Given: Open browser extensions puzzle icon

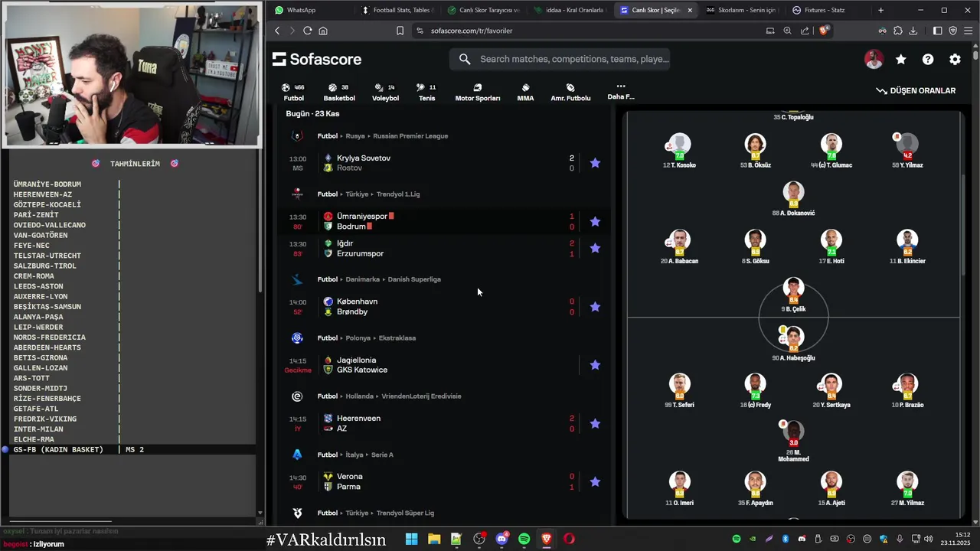Looking at the screenshot, I should pyautogui.click(x=897, y=31).
